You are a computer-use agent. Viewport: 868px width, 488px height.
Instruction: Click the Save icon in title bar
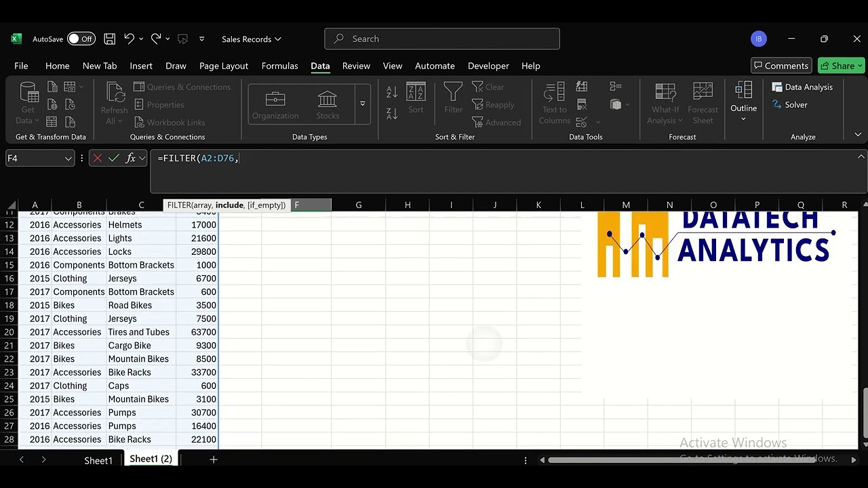pyautogui.click(x=109, y=39)
